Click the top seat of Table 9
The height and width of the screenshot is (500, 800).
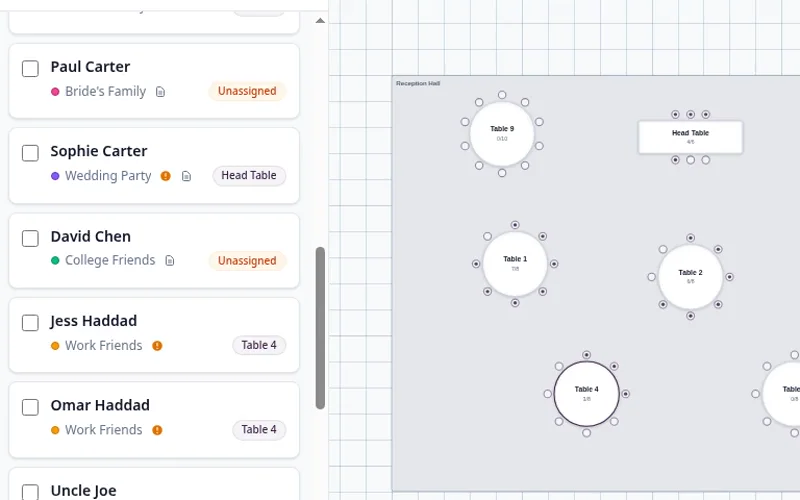(x=502, y=95)
